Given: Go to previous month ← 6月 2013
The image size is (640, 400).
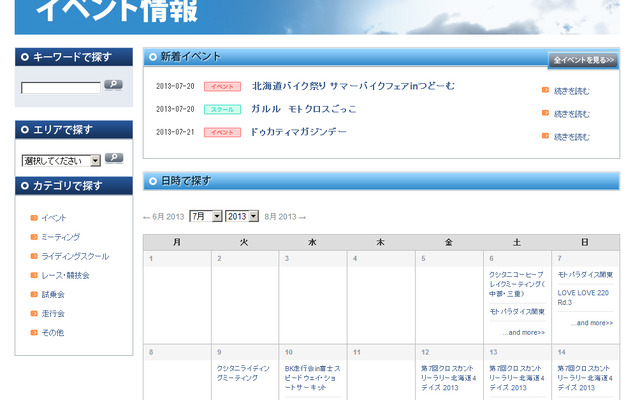Looking at the screenshot, I should click(x=164, y=217).
